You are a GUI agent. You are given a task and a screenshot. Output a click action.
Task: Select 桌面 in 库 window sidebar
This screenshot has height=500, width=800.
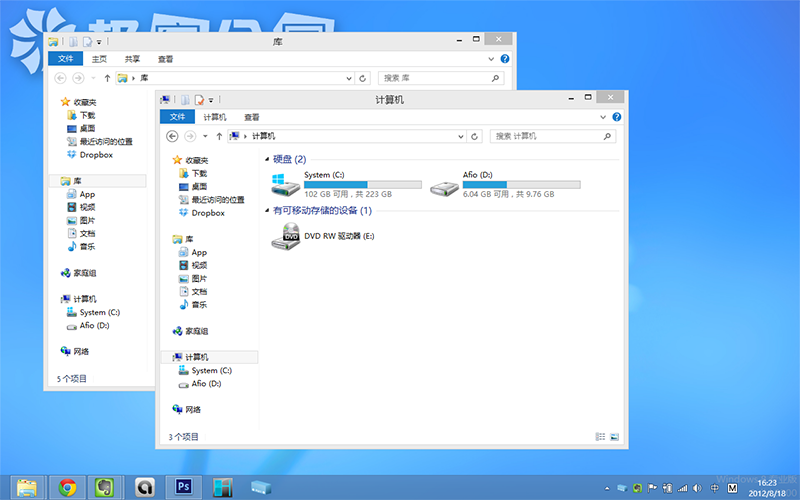pyautogui.click(x=81, y=128)
